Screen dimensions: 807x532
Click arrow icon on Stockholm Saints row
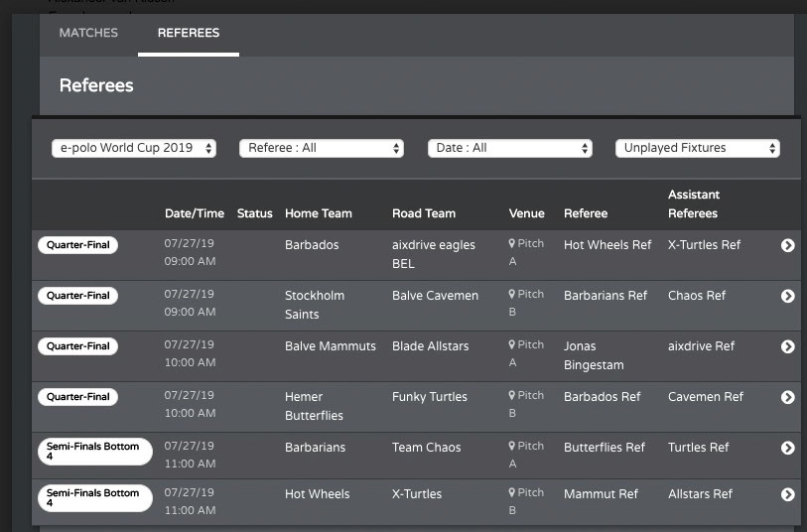point(787,296)
